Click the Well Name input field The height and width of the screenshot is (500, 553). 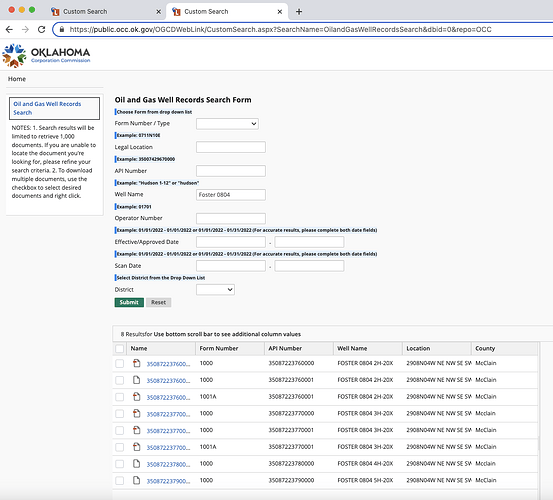pos(231,195)
